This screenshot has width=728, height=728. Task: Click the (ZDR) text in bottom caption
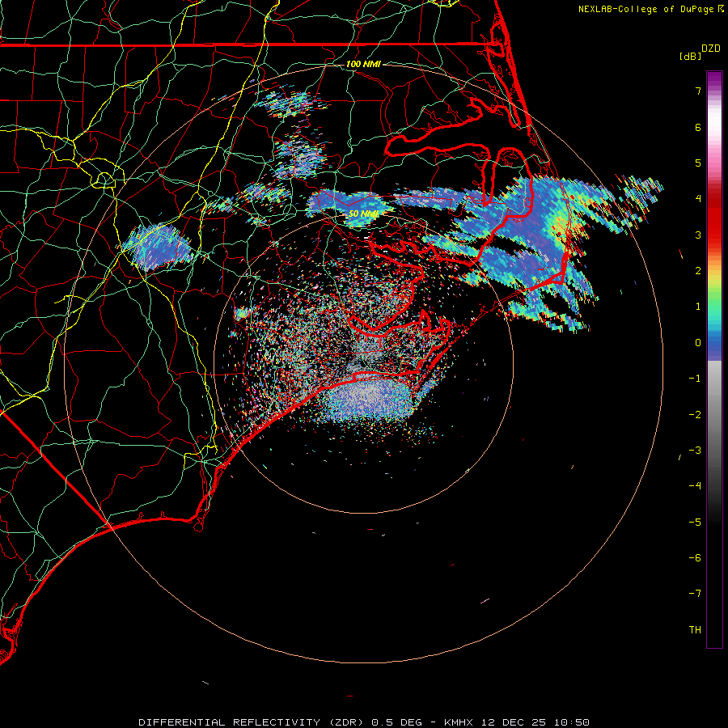[346, 722]
